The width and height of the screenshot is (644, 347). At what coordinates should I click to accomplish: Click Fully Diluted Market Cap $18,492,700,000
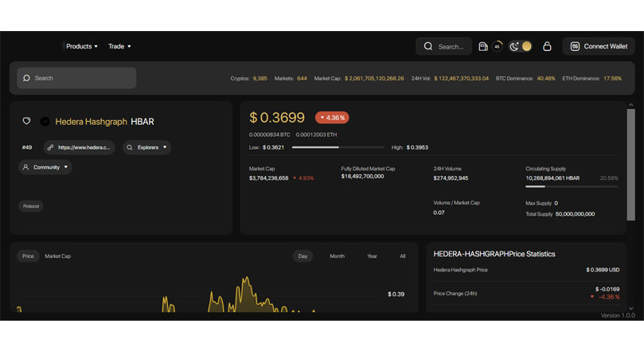click(x=363, y=176)
